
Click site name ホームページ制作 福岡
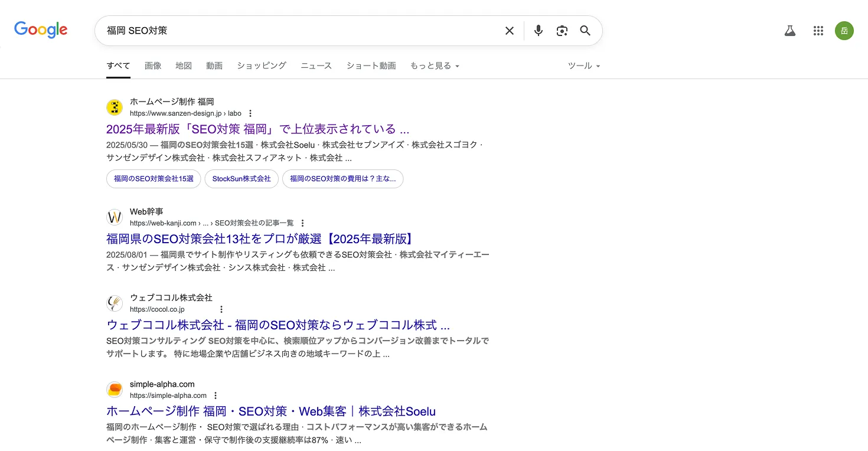(x=172, y=102)
